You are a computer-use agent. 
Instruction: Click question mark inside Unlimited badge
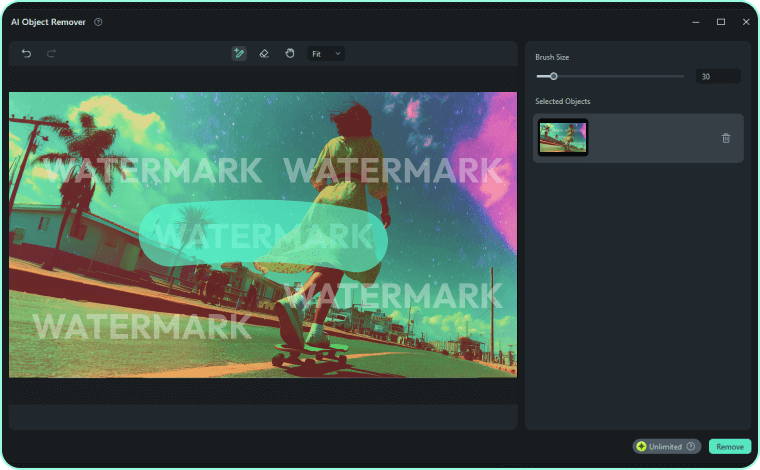690,446
